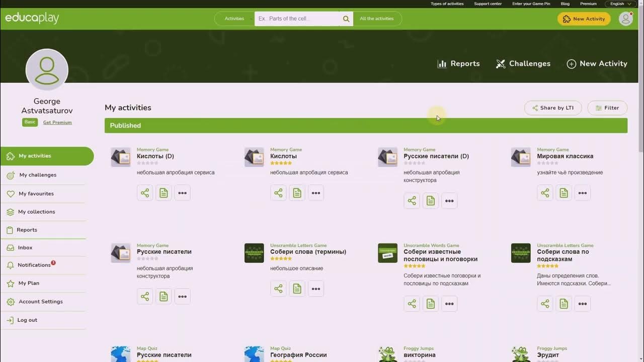Viewport: 644px width, 362px height.
Task: Share the five-star Кислоты activity
Action: coord(278,193)
